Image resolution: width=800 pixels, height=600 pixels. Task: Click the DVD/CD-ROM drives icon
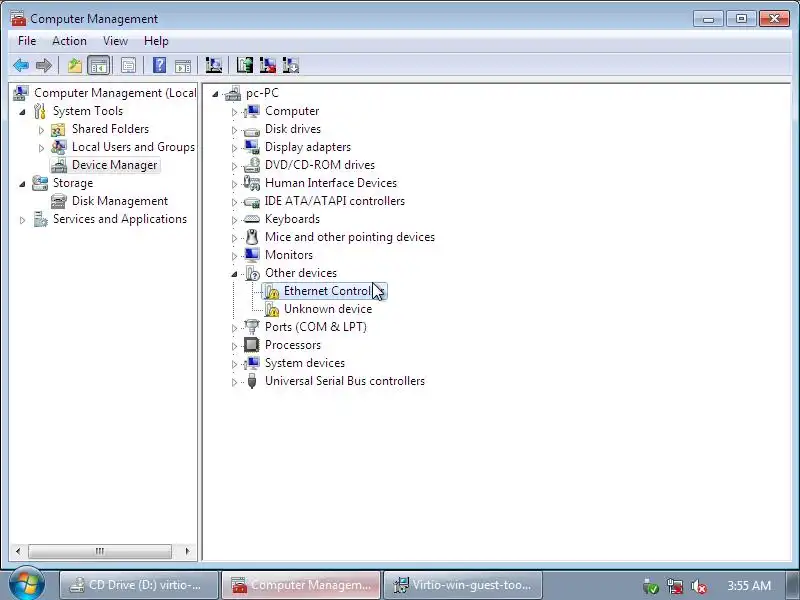(x=252, y=165)
